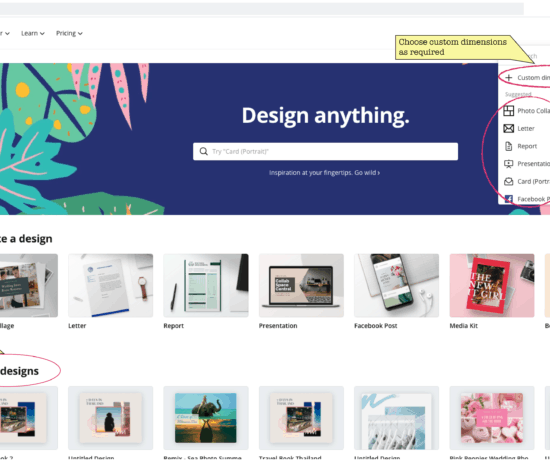The width and height of the screenshot is (550, 460).
Task: Choose the Letter envelope icon
Action: tap(509, 128)
